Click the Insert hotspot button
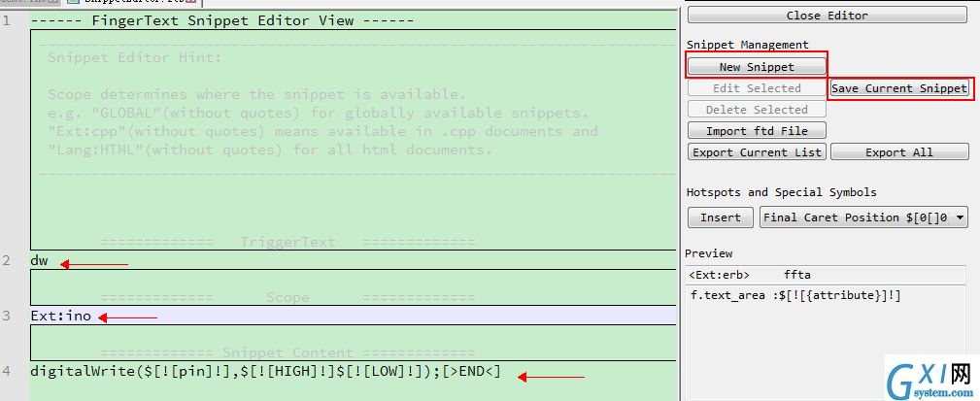This screenshot has width=980, height=401. 720,217
